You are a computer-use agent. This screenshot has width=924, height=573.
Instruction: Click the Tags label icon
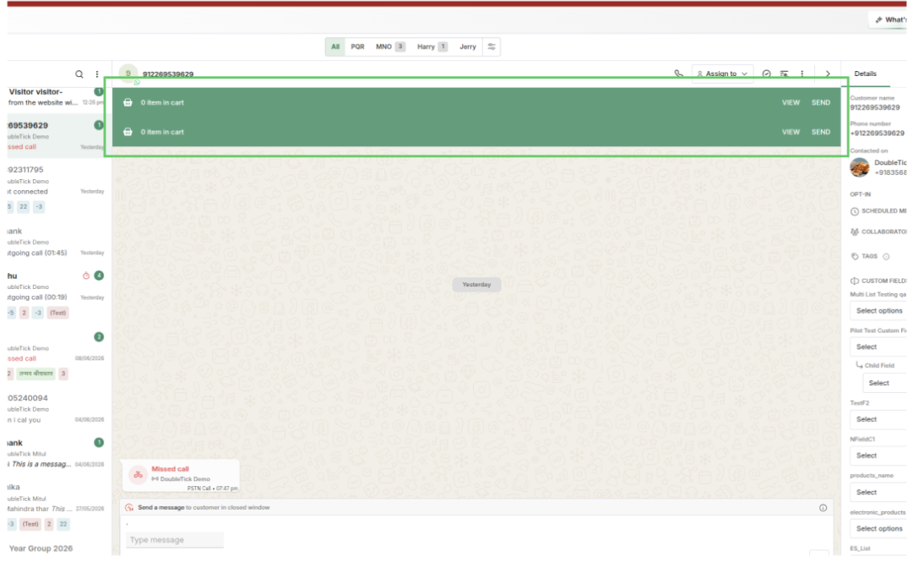855,256
